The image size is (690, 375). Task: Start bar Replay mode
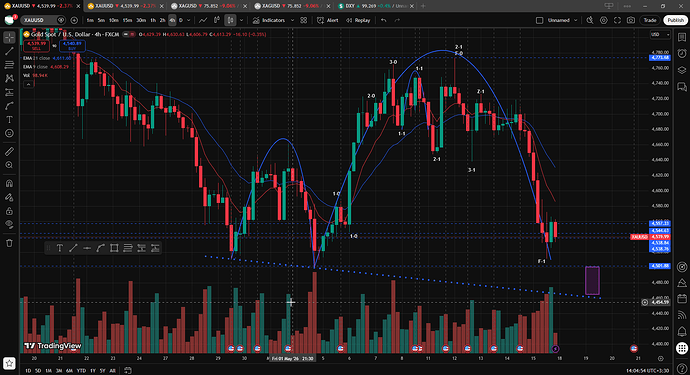click(x=358, y=20)
